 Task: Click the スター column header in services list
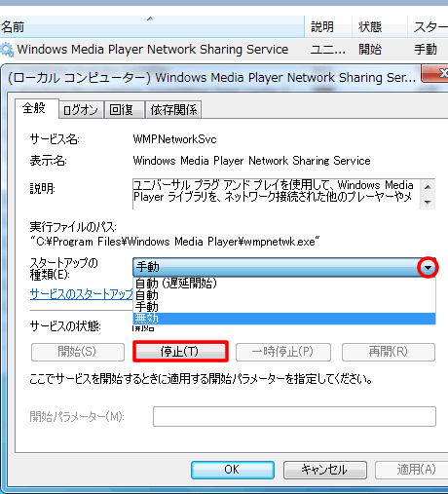click(429, 26)
